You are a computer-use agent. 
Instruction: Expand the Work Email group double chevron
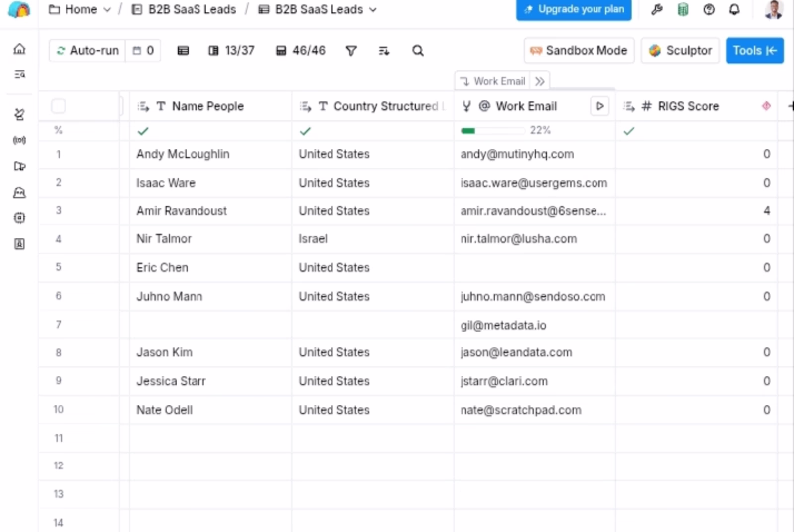click(x=540, y=81)
